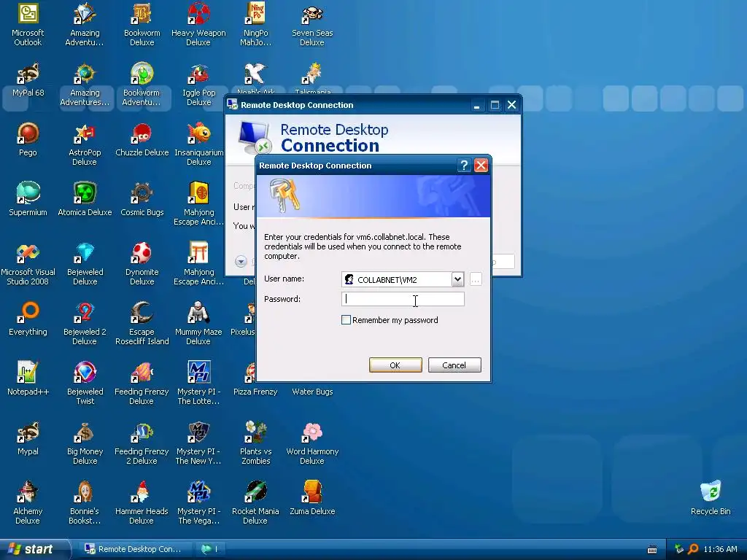The image size is (747, 560).
Task: Open the Recycle Bin
Action: (711, 499)
